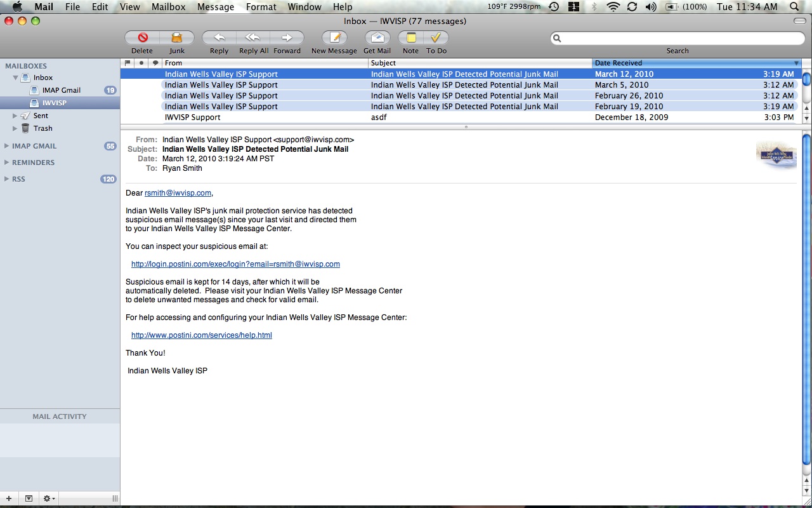
Task: Mark message as Junk
Action: [x=177, y=37]
